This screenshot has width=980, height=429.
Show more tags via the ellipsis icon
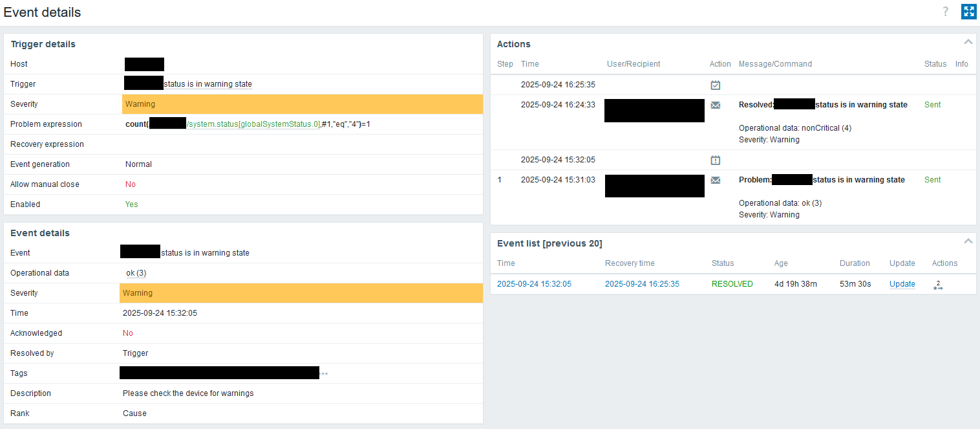(324, 373)
